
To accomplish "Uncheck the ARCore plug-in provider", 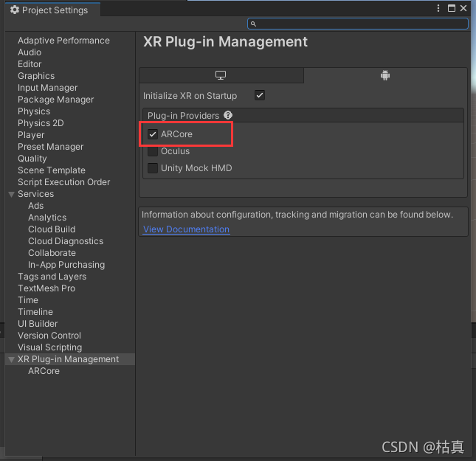I will coord(153,134).
